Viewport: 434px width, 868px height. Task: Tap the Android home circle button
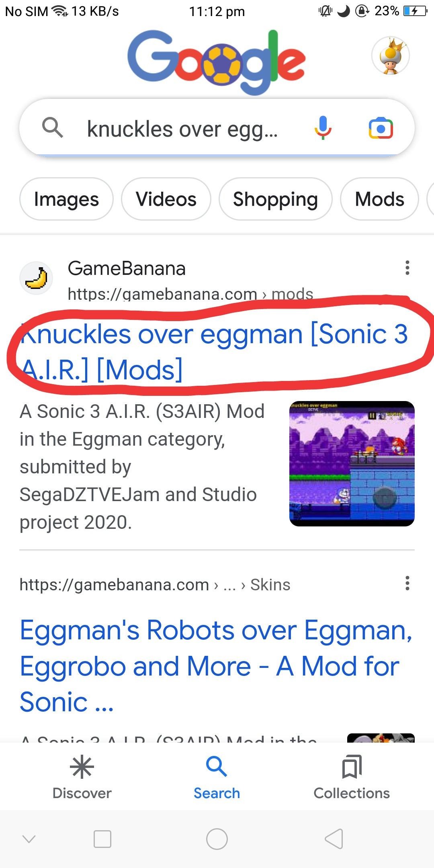coord(216,840)
